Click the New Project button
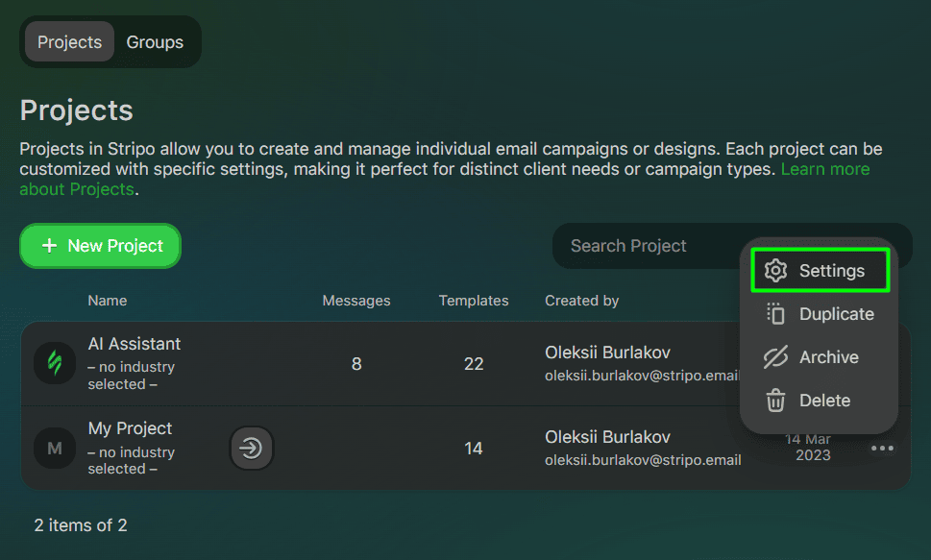 (100, 246)
